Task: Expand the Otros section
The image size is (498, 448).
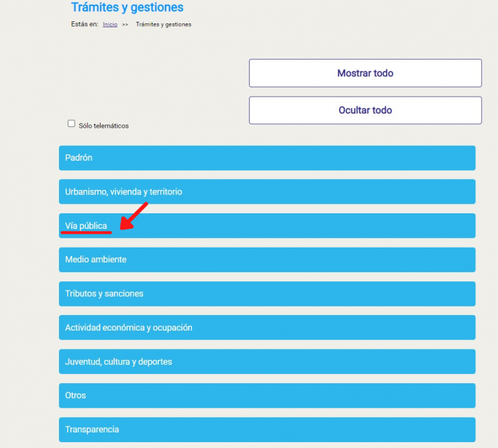Action: 267,395
